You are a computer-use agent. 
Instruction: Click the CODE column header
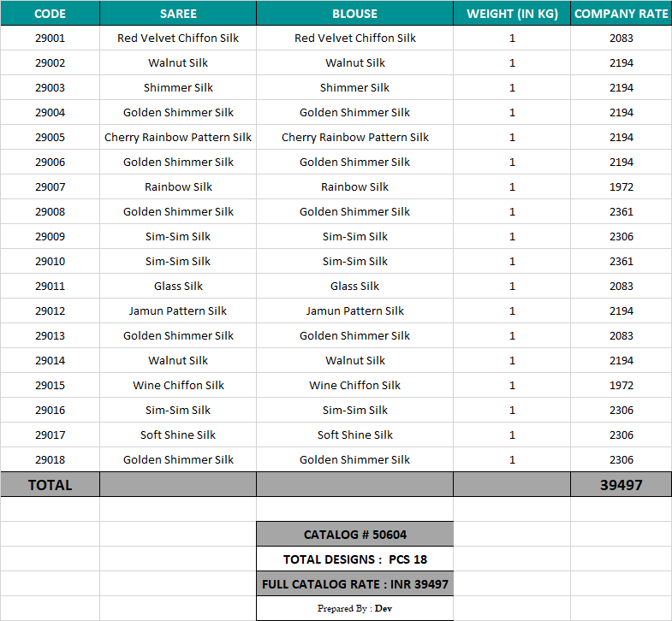pyautogui.click(x=50, y=14)
